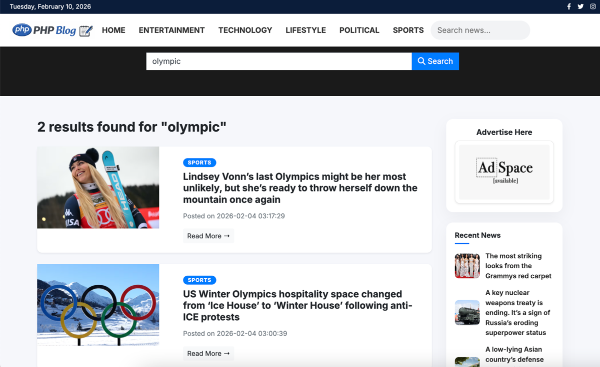The image size is (600, 367).
Task: Open the POLITICAL menu item
Action: [x=359, y=30]
